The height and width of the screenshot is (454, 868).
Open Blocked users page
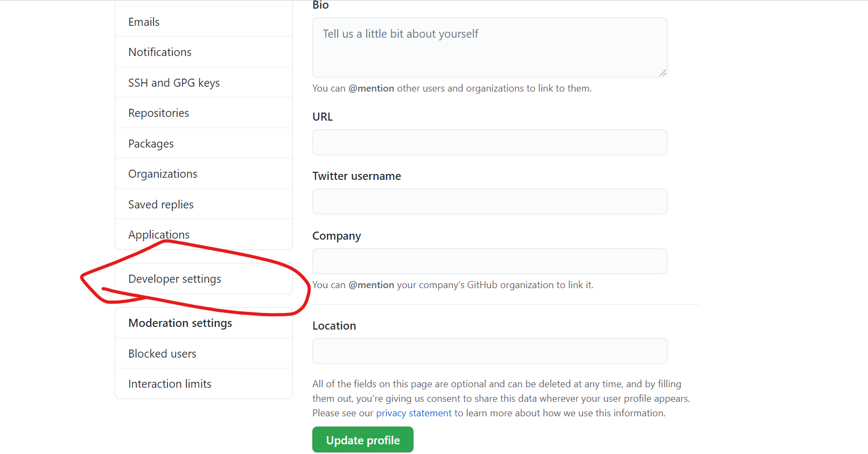(x=204, y=353)
